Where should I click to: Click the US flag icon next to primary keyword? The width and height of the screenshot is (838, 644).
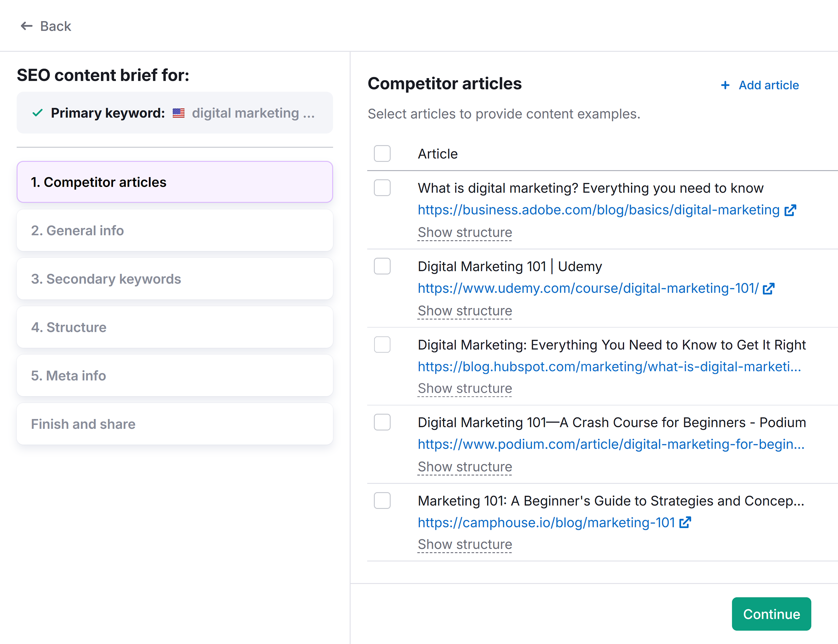[x=179, y=113]
